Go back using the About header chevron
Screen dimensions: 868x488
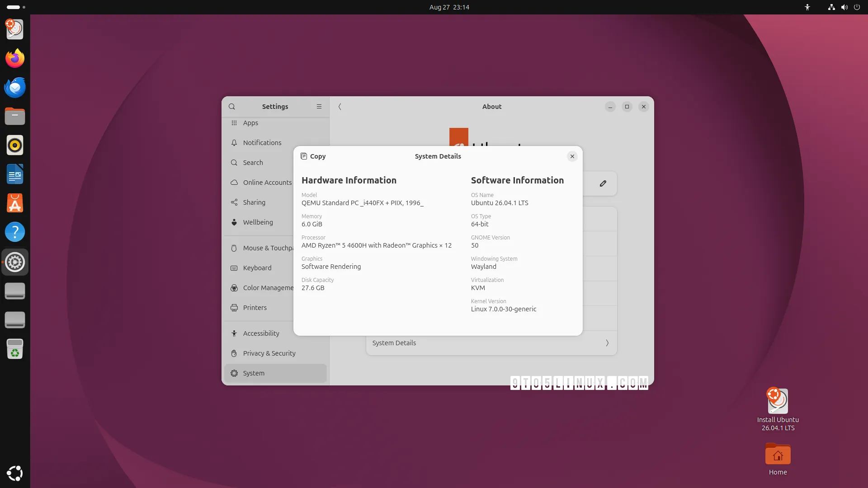(340, 107)
